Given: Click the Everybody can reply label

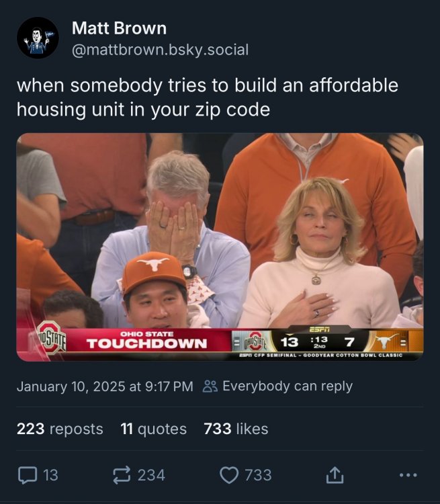Looking at the screenshot, I should coord(288,386).
